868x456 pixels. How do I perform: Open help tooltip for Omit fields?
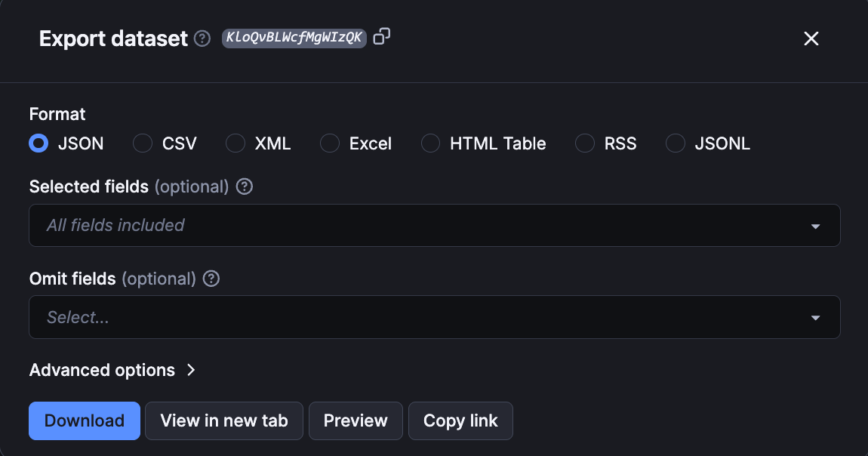(x=211, y=279)
